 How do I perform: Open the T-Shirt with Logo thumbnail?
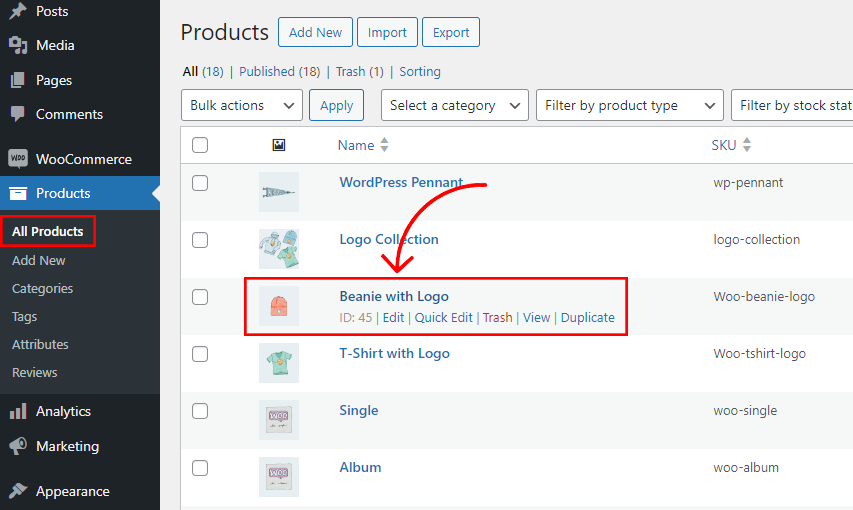coord(279,363)
